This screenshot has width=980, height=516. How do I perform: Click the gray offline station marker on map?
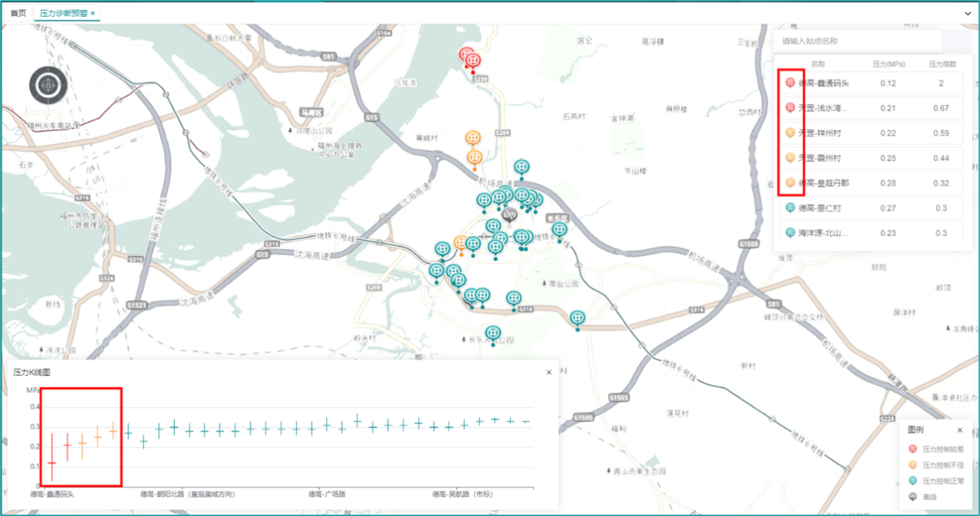tap(509, 215)
